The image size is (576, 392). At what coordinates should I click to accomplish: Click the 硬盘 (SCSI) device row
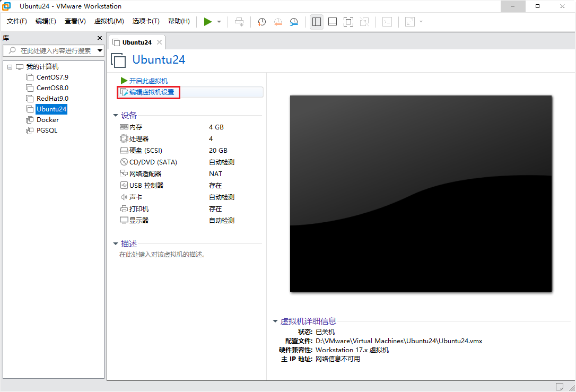pyautogui.click(x=174, y=151)
